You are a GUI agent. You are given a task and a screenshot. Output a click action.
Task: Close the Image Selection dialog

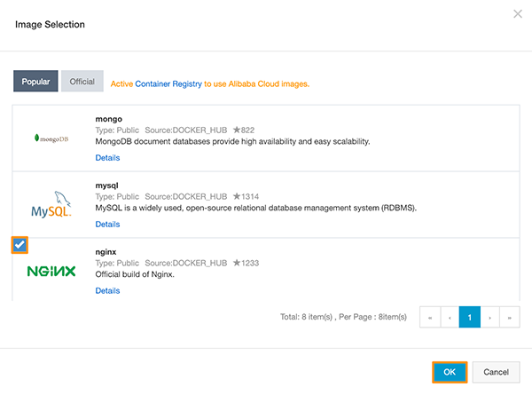(518, 13)
